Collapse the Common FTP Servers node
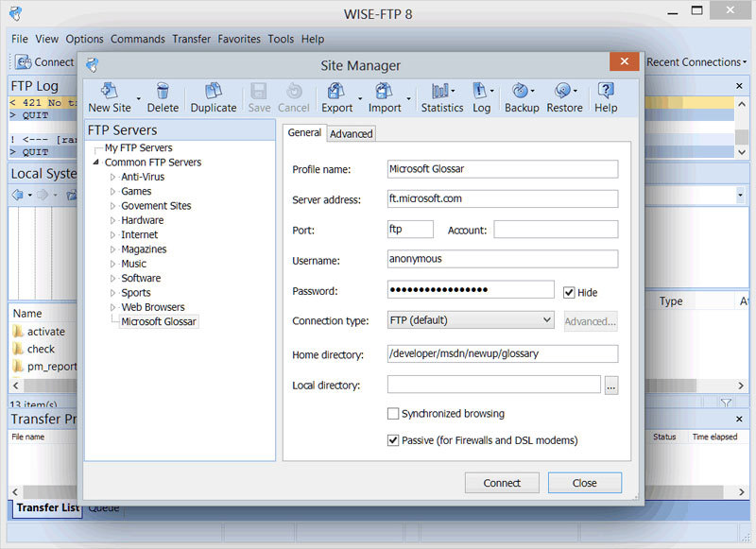This screenshot has width=756, height=549. tap(96, 163)
